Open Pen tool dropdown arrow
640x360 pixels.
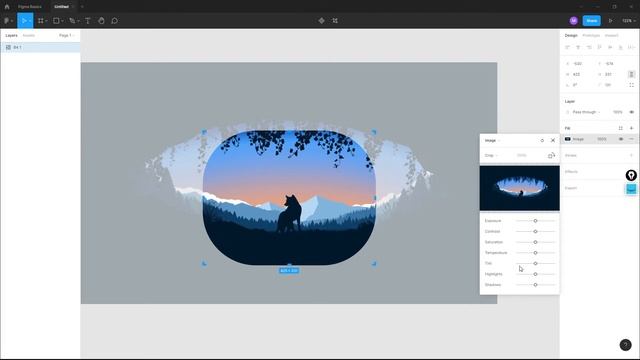(x=78, y=21)
